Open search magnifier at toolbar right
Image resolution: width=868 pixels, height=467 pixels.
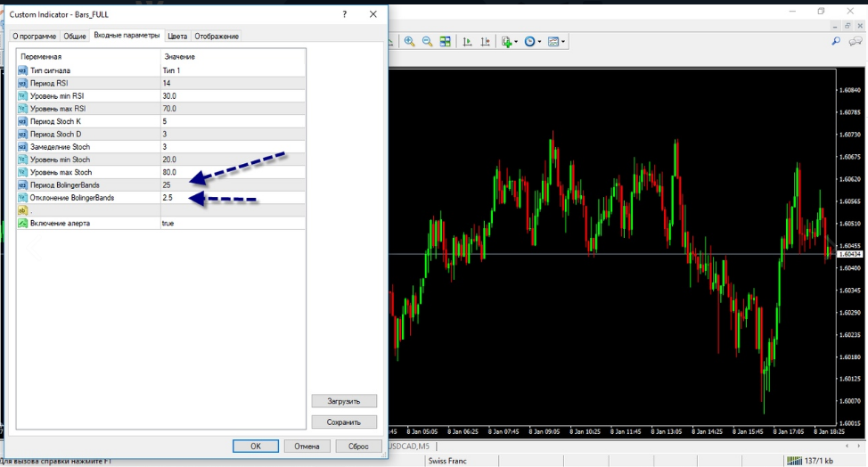(x=836, y=42)
